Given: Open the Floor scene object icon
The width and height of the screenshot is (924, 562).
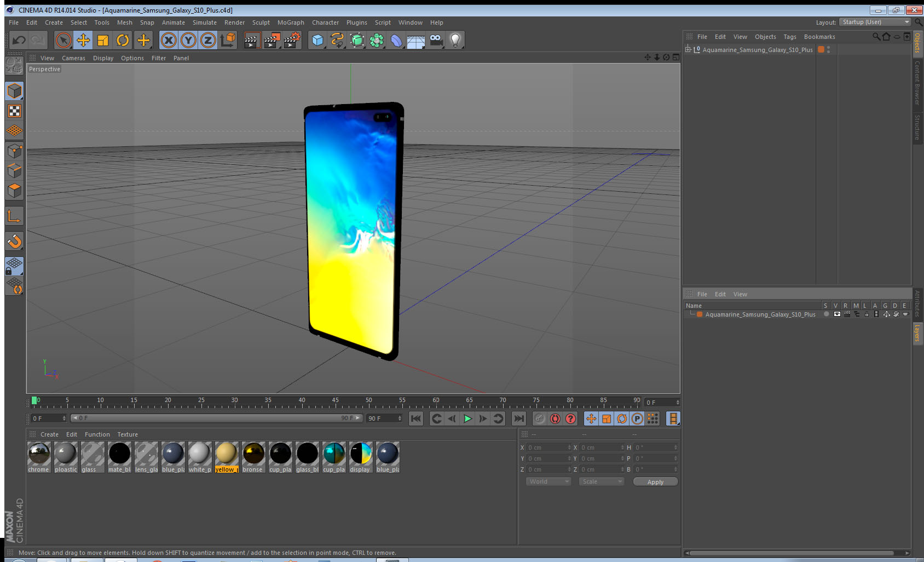Looking at the screenshot, I should click(416, 41).
